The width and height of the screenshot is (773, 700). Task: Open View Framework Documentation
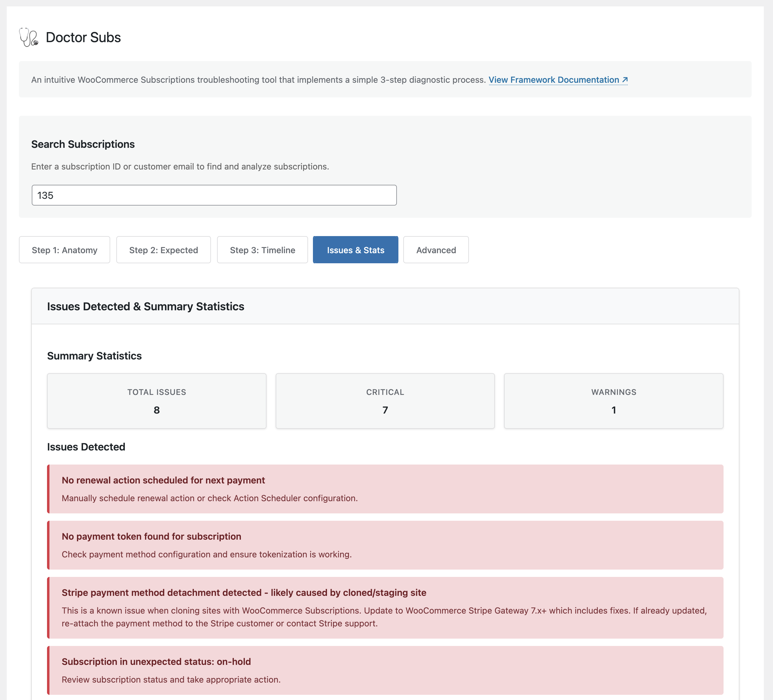(x=554, y=80)
